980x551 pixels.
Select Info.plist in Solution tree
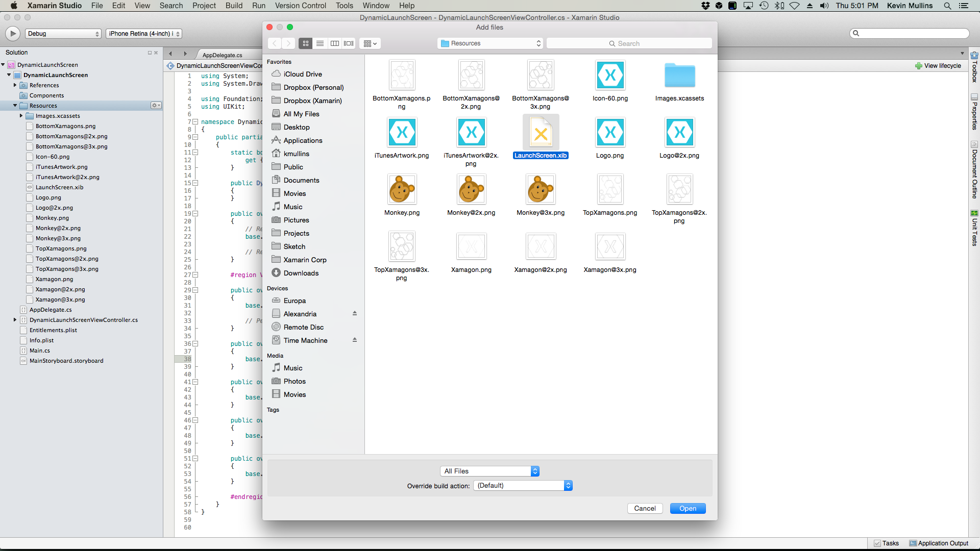pos(41,340)
